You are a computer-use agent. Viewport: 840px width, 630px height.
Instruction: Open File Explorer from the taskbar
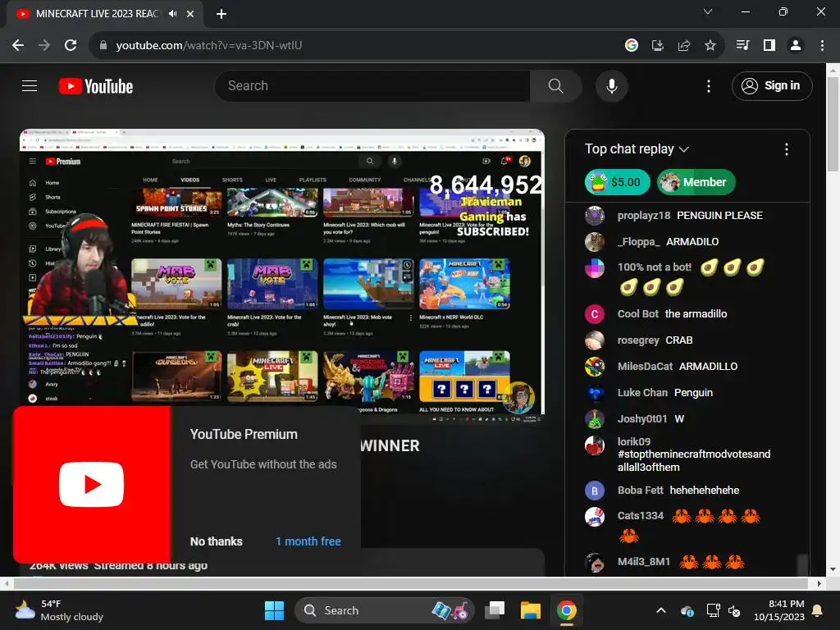(x=531, y=610)
